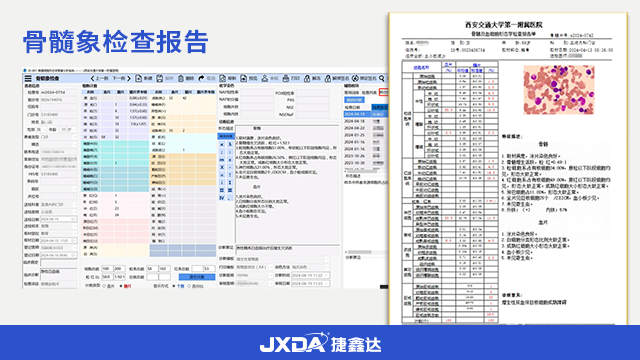The height and width of the screenshot is (360, 640).
Task: Click the 粒红比 first value field
Action: coord(107,277)
